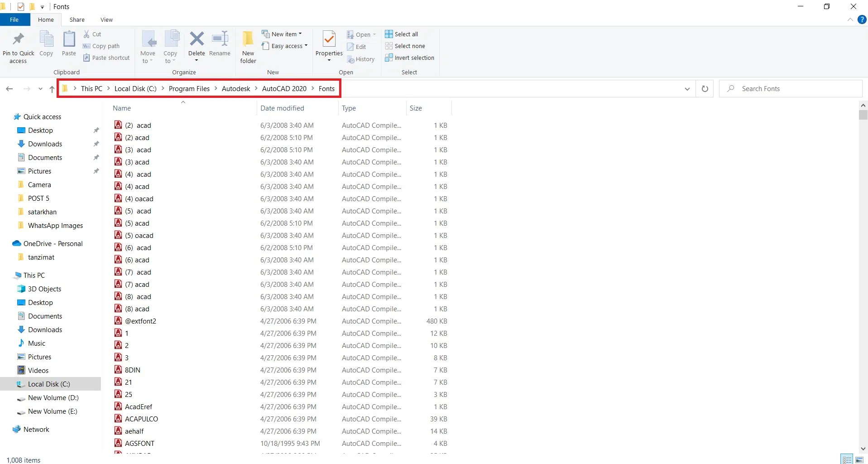Click the vertical scrollbar down arrow

(863, 449)
